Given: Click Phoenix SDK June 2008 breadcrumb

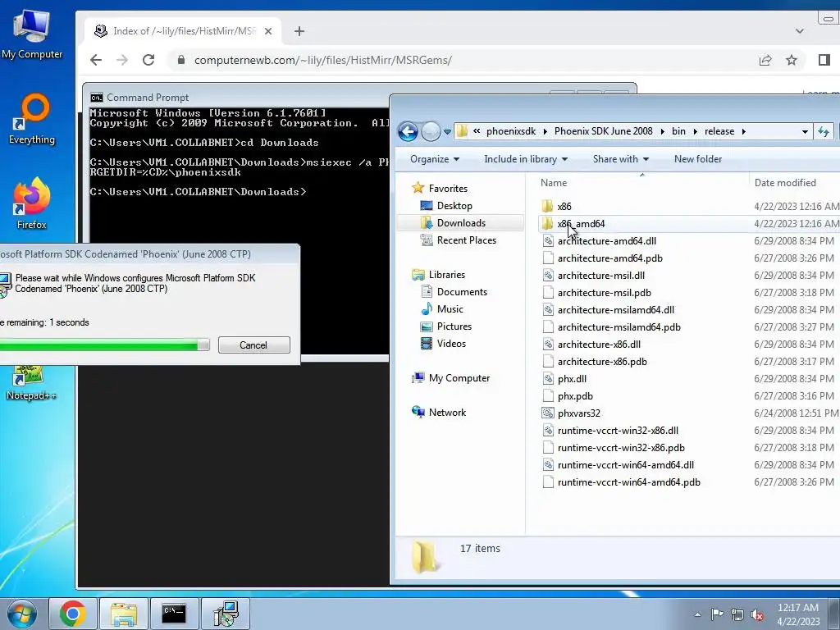Looking at the screenshot, I should tap(603, 131).
